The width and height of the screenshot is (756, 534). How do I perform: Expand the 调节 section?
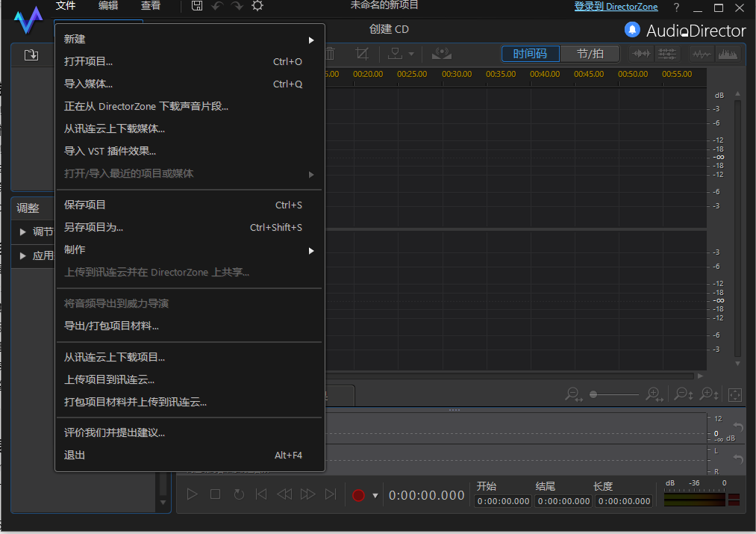coord(22,232)
